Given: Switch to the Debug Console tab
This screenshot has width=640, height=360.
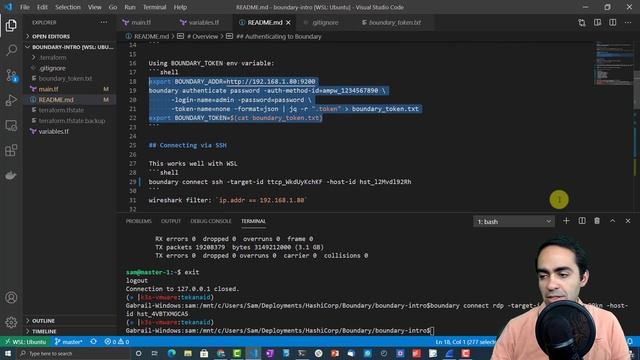Looking at the screenshot, I should pos(211,221).
